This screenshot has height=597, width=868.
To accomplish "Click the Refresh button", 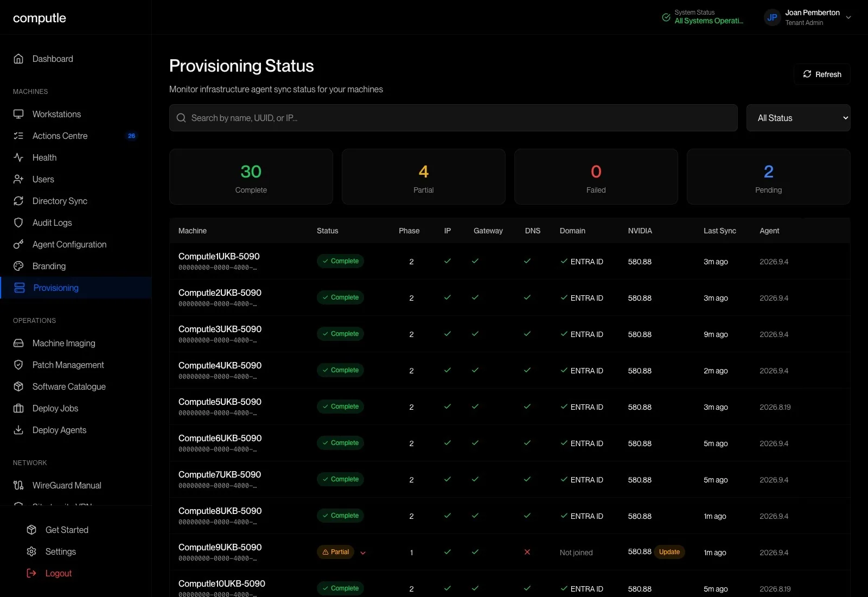I will pos(822,74).
